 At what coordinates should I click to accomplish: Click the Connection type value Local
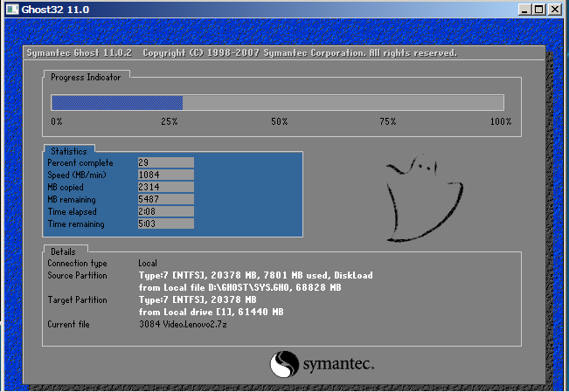(148, 263)
